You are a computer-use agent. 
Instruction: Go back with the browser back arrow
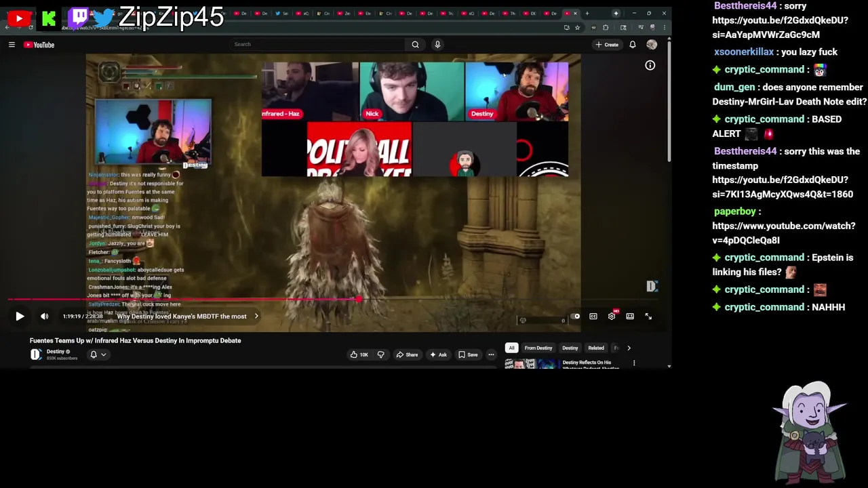tap(7, 28)
